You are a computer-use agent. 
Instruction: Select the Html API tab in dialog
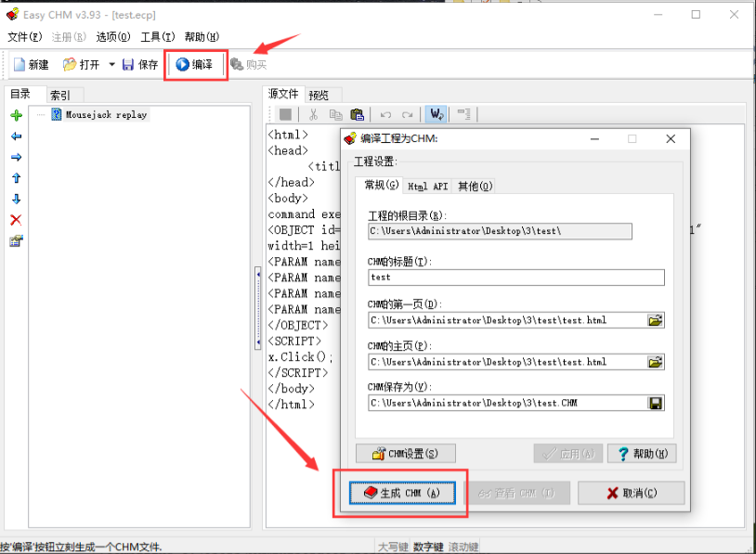point(427,187)
